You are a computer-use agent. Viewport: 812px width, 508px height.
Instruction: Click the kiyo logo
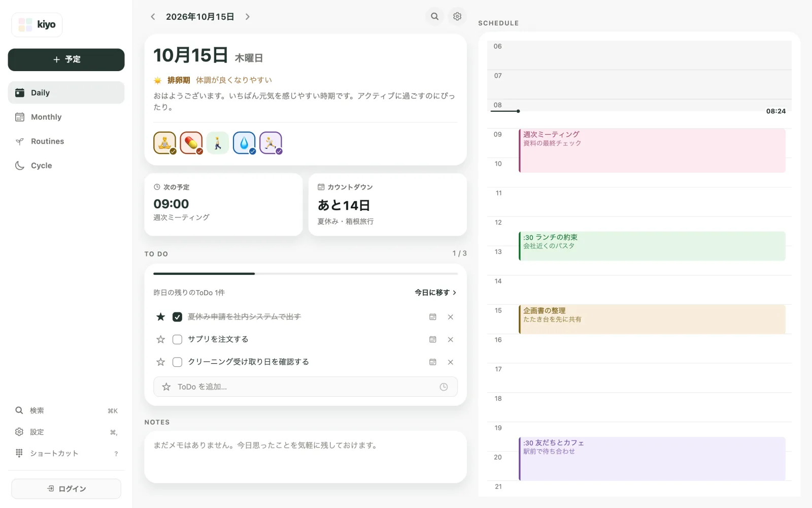tap(37, 24)
